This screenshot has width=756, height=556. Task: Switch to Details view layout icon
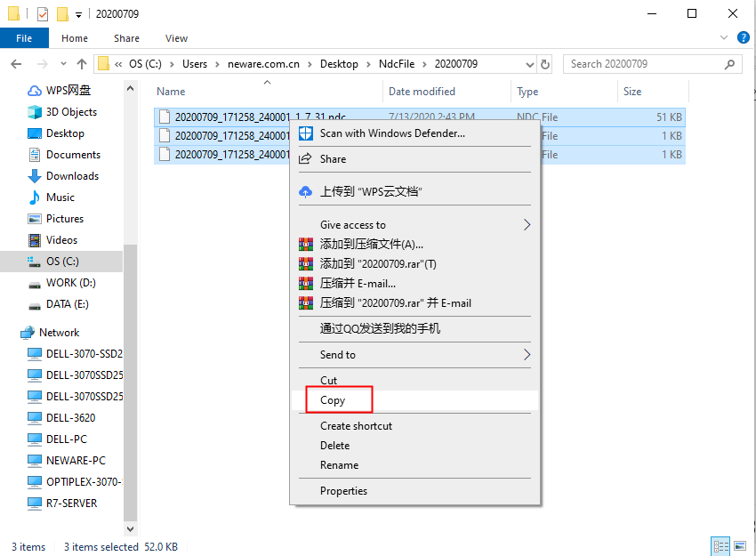point(720,546)
